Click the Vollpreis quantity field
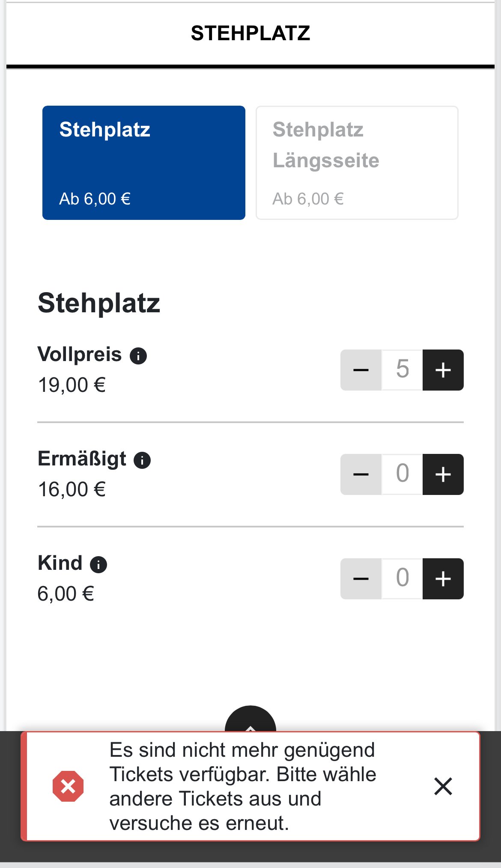The height and width of the screenshot is (868, 501). click(x=402, y=370)
